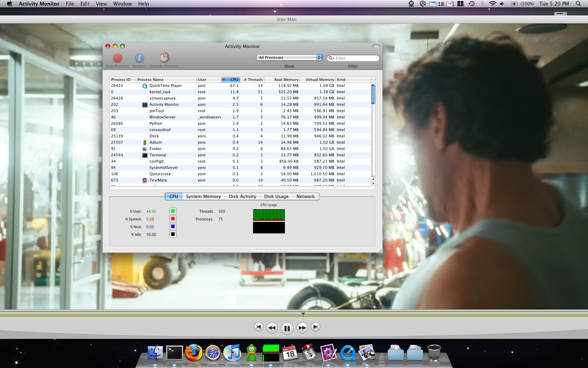Click the Sample Process icon
The width and height of the screenshot is (588, 368).
164,57
